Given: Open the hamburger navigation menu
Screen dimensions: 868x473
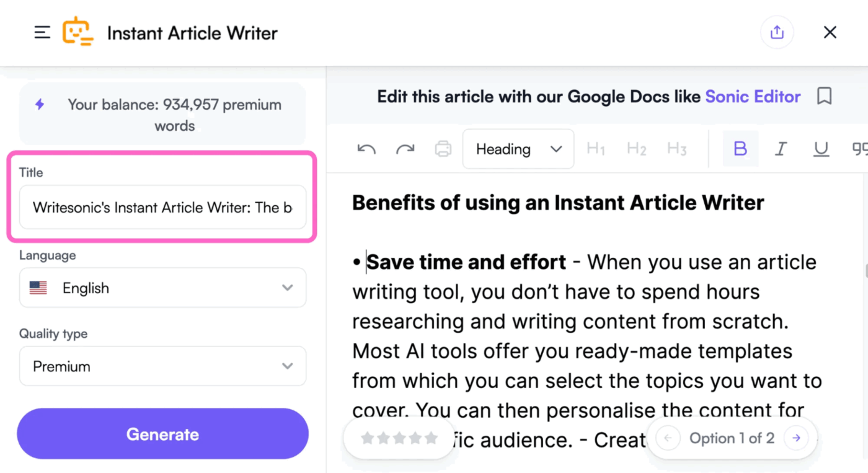Looking at the screenshot, I should pos(42,32).
